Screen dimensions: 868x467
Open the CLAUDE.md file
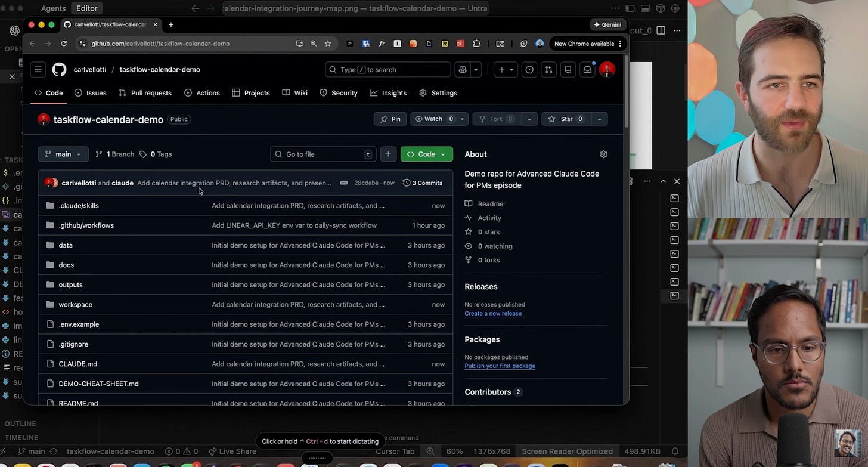pyautogui.click(x=78, y=364)
